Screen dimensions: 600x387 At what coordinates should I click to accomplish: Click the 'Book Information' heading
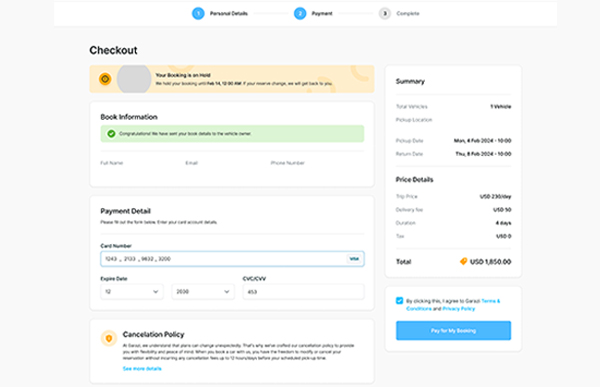[129, 117]
